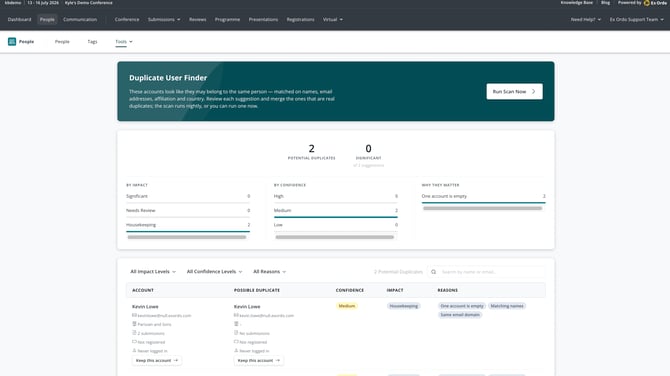Open the Ex Ordo Support Team menu
Image resolution: width=670 pixels, height=376 pixels.
pos(637,19)
